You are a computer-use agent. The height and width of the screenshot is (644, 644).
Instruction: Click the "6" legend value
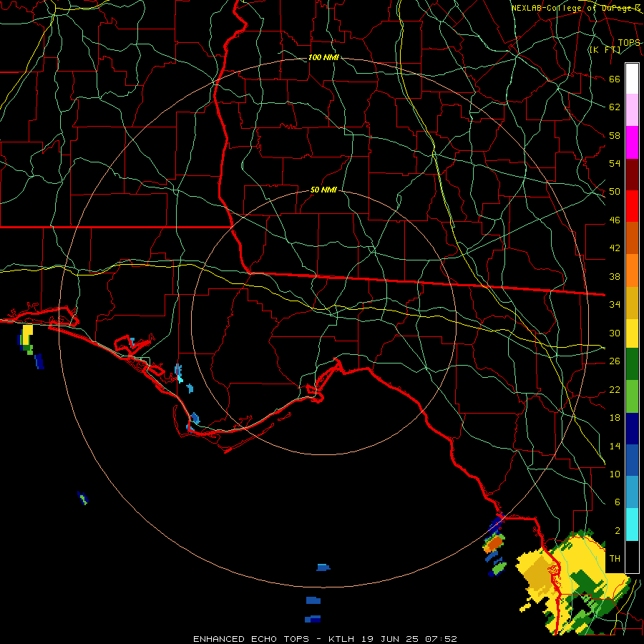pos(617,502)
